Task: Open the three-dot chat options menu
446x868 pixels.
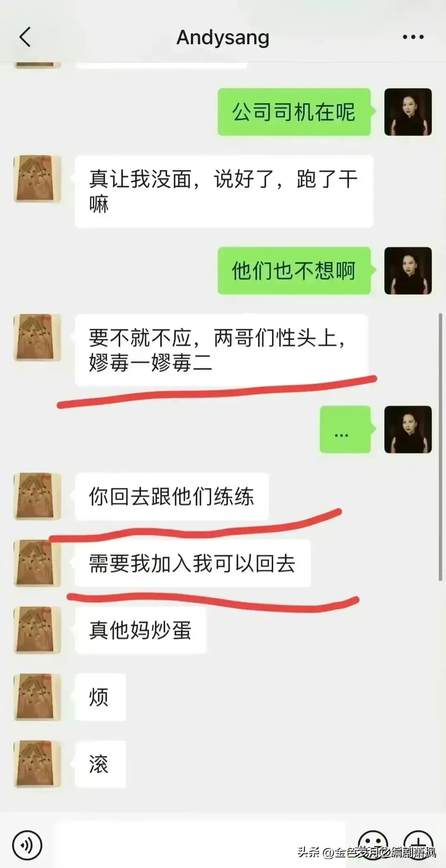Action: (x=413, y=37)
